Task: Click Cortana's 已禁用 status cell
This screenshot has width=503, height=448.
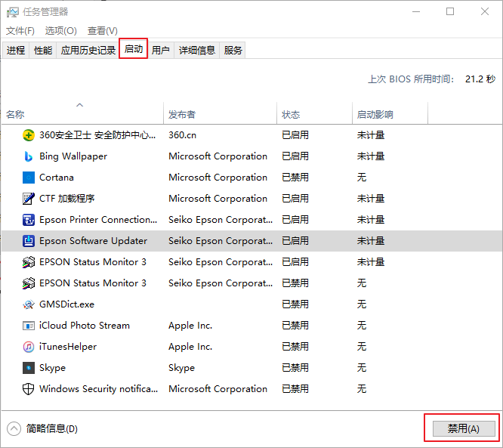Action: click(295, 178)
